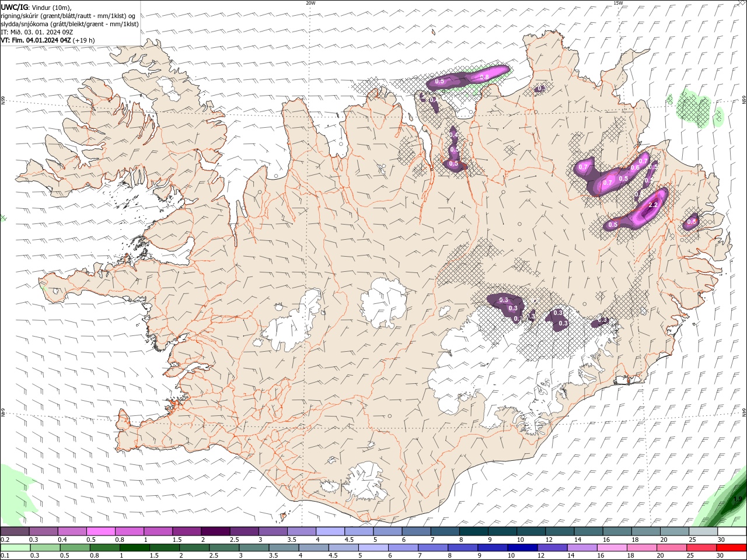
Task: Click the 'rigning/skúrir' legend description line
Action: [68, 16]
